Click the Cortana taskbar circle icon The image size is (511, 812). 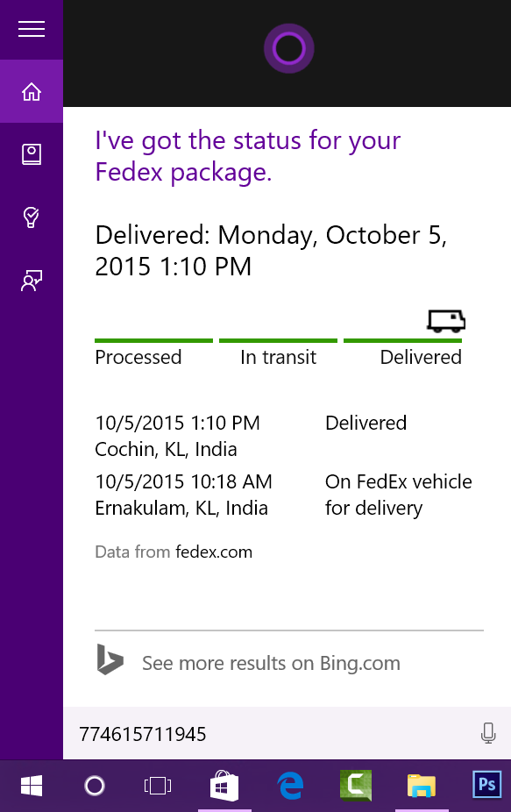click(95, 786)
